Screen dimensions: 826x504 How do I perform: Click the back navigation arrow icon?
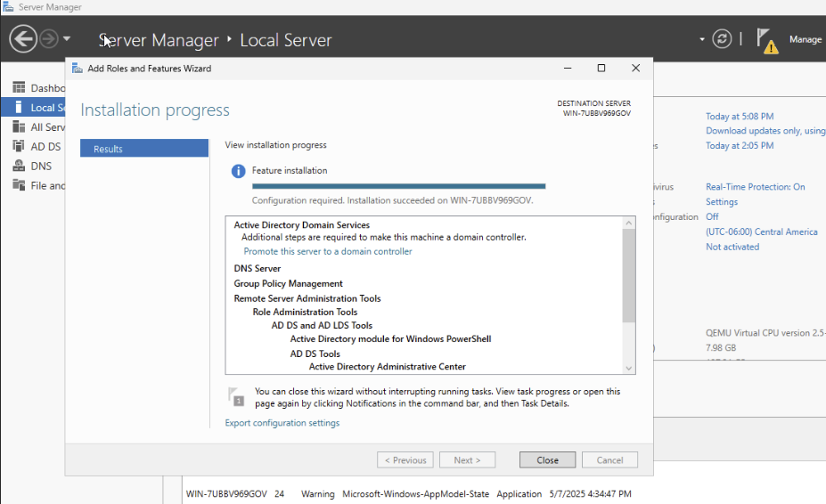coord(22,39)
